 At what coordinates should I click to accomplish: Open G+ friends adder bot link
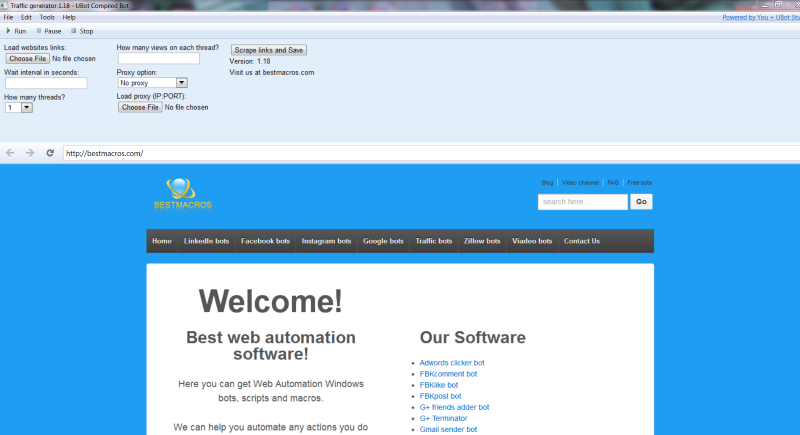point(454,407)
